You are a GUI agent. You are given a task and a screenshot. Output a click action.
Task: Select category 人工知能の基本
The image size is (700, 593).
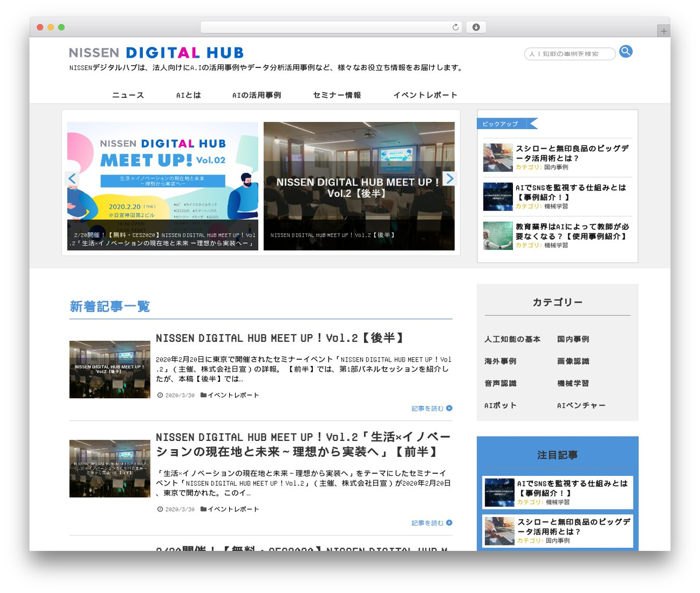pos(512,339)
